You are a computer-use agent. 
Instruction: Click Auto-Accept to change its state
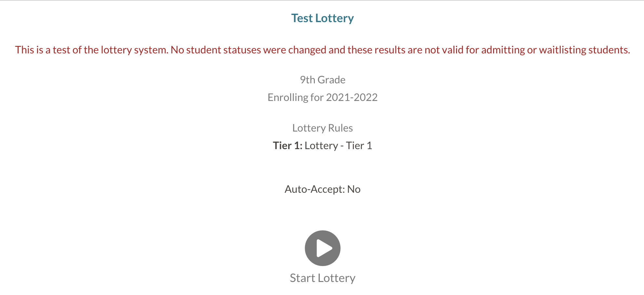322,189
